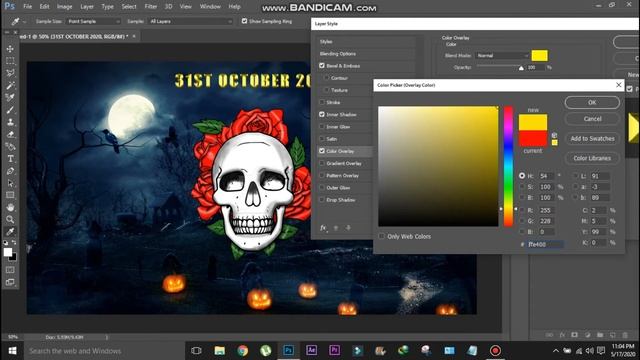Select the Paint Bucket tool

10,147
